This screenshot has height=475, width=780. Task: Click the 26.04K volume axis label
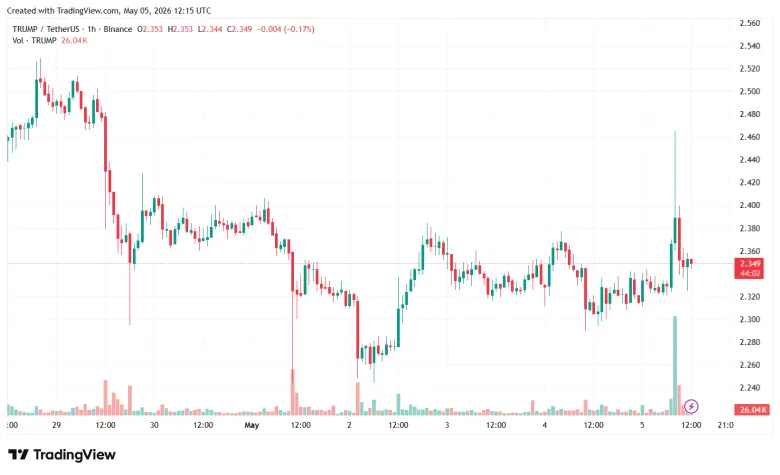[x=752, y=410]
